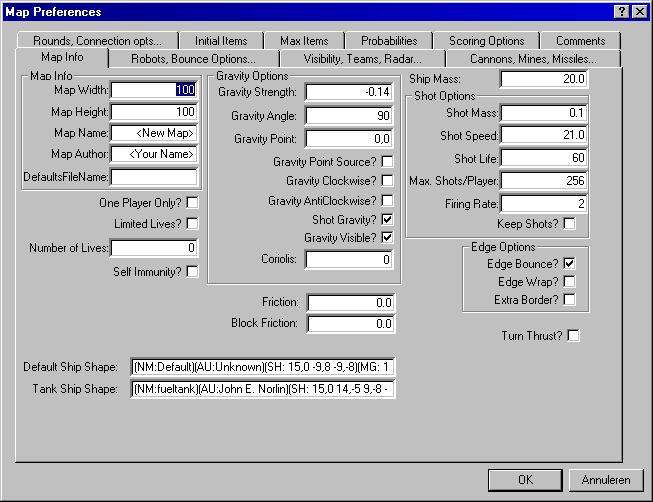Screen dimensions: 653x502
Task: Focus the Gravity Strength field
Action: (x=349, y=92)
